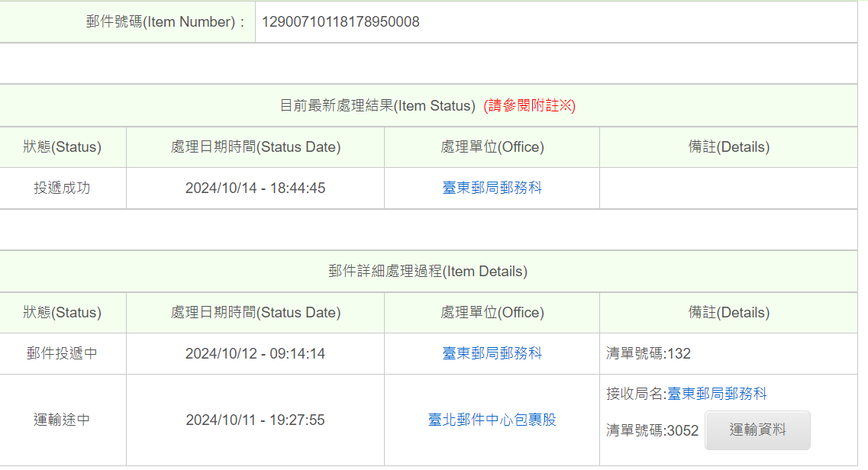
Task: Click 備註(Details) header in Item Details table
Action: tap(728, 312)
